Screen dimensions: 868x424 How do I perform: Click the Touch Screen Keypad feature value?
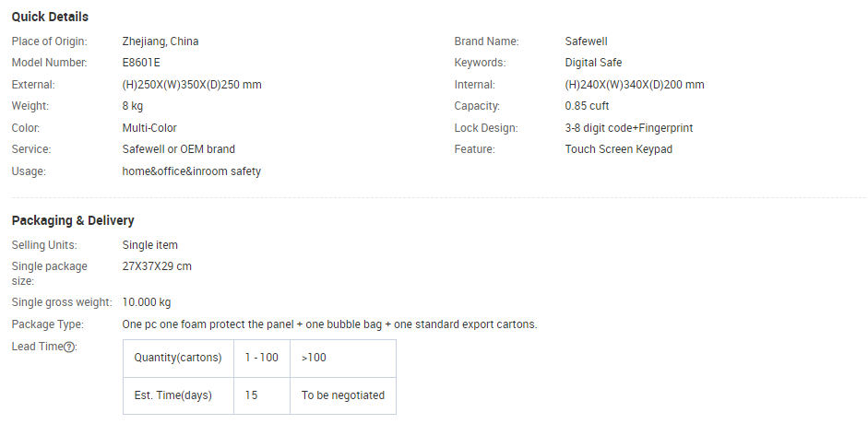618,149
